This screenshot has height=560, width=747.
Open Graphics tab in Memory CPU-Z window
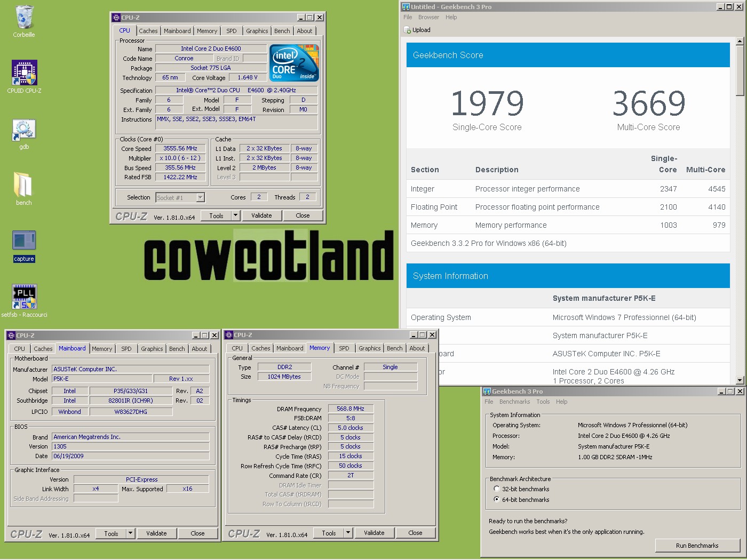370,348
